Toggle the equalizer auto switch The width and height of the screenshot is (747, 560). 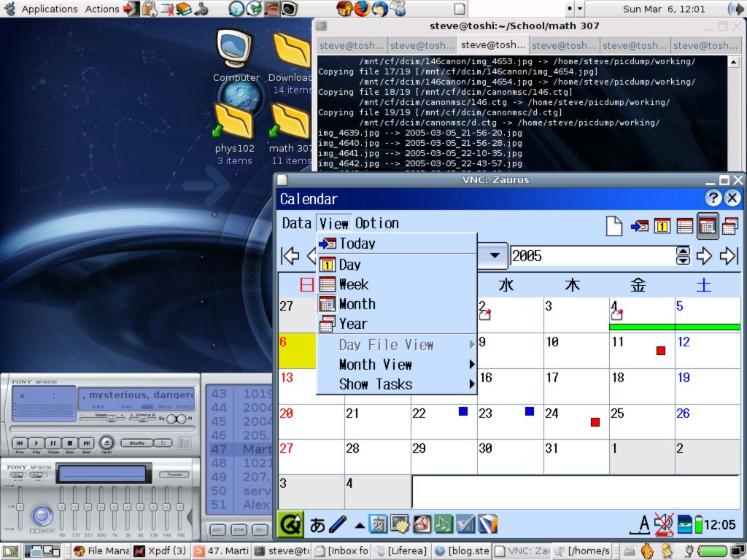click(38, 475)
